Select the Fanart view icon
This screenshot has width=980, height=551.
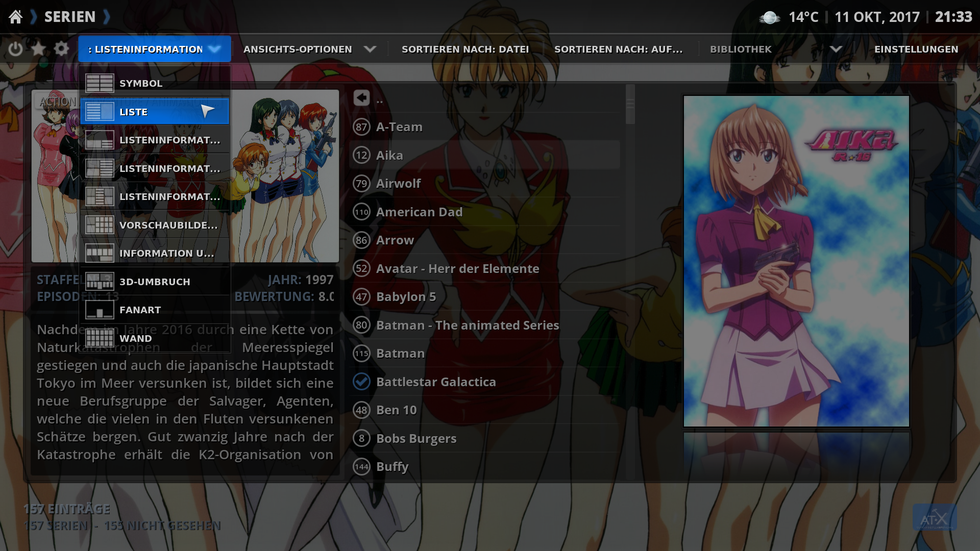100,310
